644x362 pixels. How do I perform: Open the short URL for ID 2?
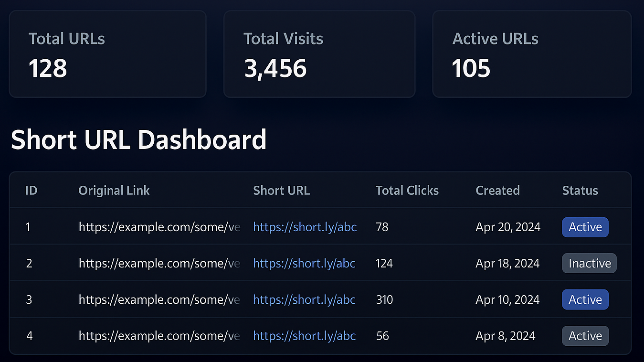point(304,263)
